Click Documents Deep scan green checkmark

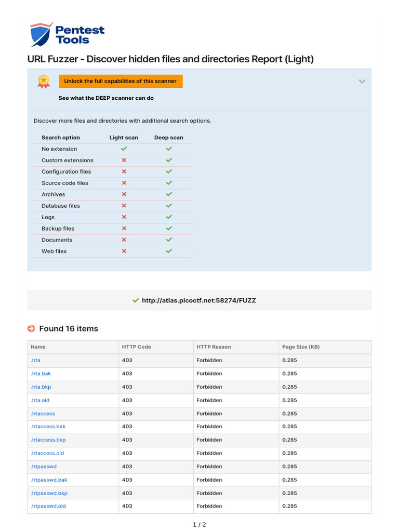tap(169, 240)
